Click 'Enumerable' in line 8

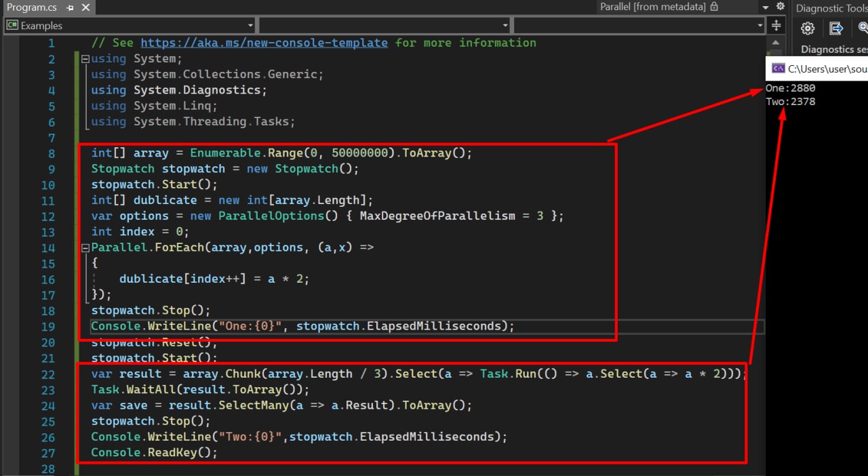[225, 153]
